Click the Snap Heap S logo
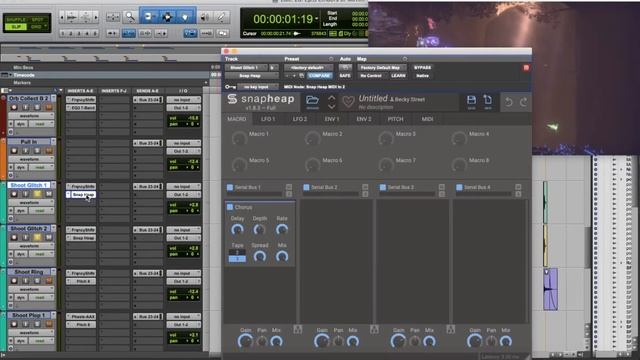Image resolution: width=640 pixels, height=360 pixels. pyautogui.click(x=232, y=99)
